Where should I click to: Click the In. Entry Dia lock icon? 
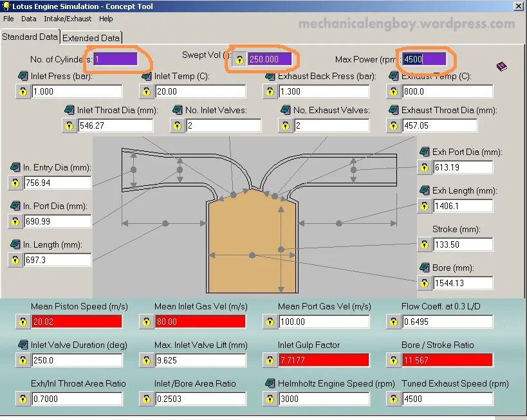(15, 183)
